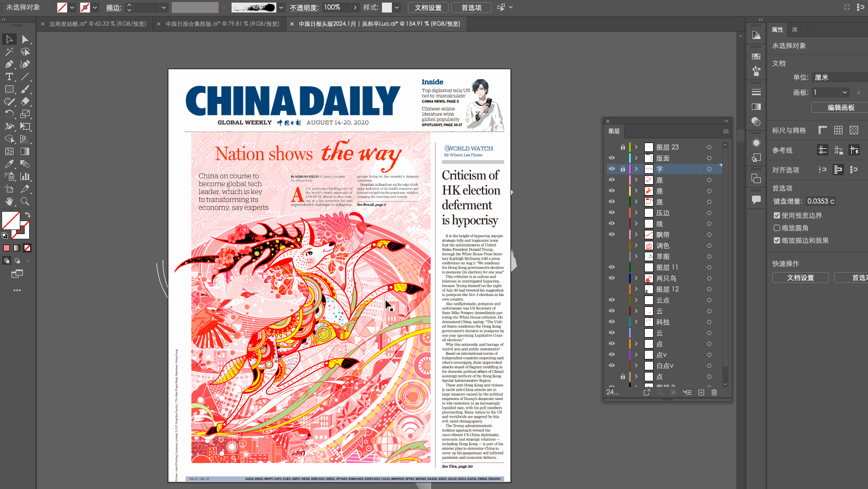
Task: Click the style swatch next to 样式
Action: [x=387, y=7]
